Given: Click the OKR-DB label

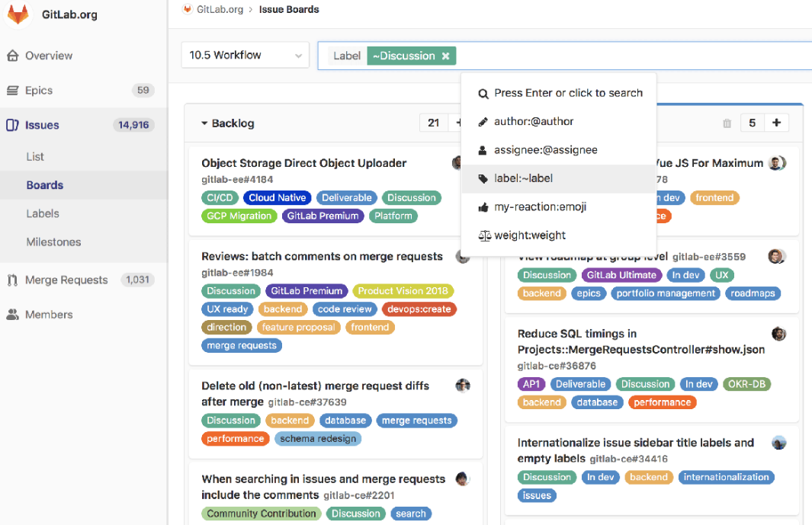Looking at the screenshot, I should [x=746, y=384].
